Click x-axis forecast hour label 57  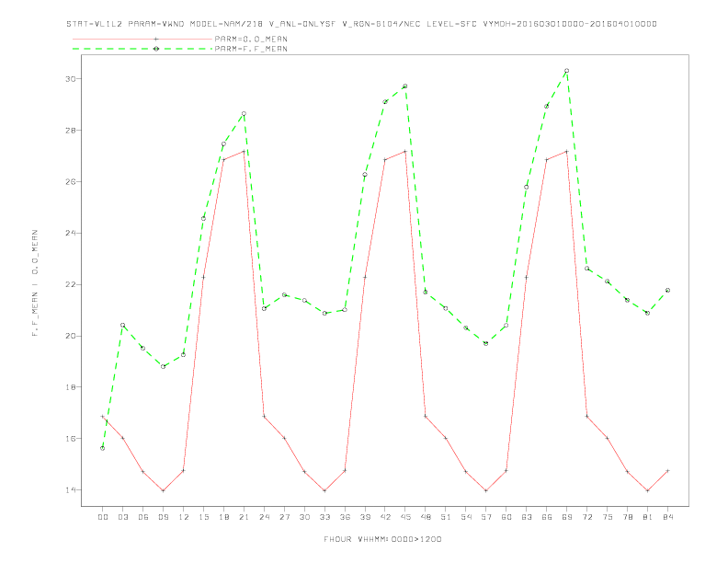(486, 517)
